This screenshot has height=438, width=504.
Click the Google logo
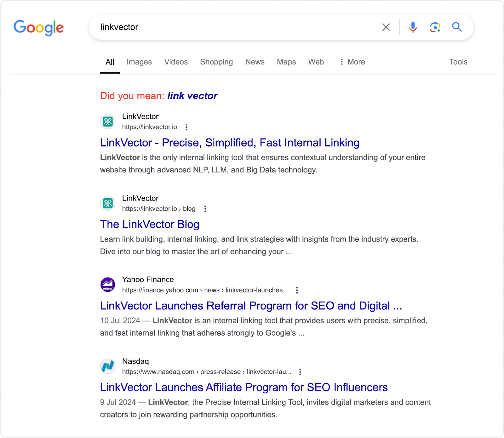pos(38,28)
